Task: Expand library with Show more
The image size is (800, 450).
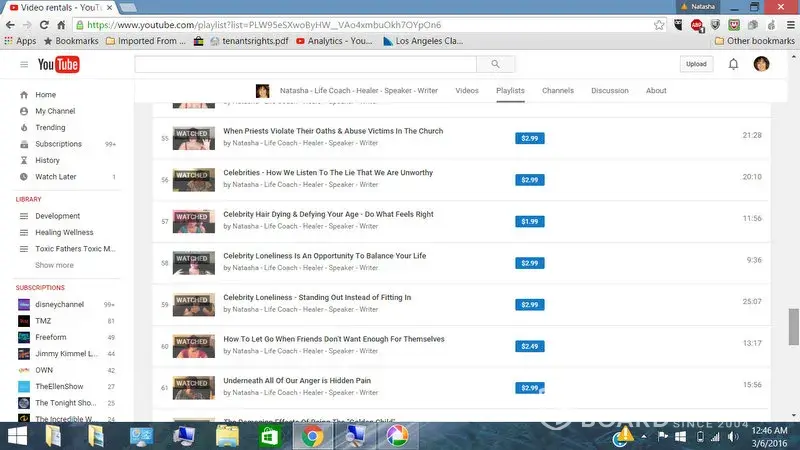Action: click(54, 265)
